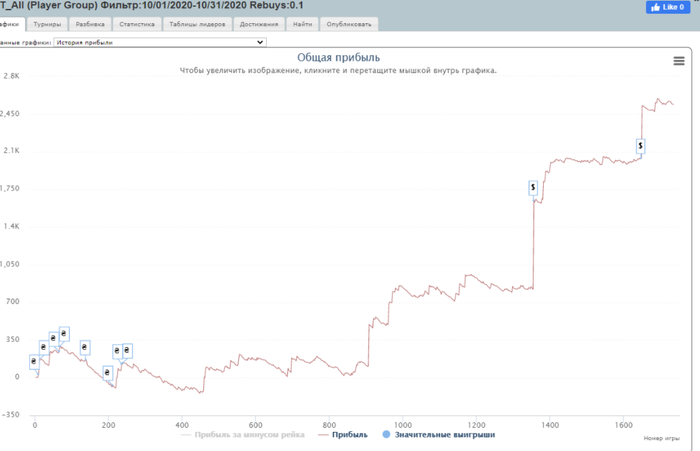The height and width of the screenshot is (451, 700).
Task: Select the Найти tab
Action: click(x=302, y=24)
